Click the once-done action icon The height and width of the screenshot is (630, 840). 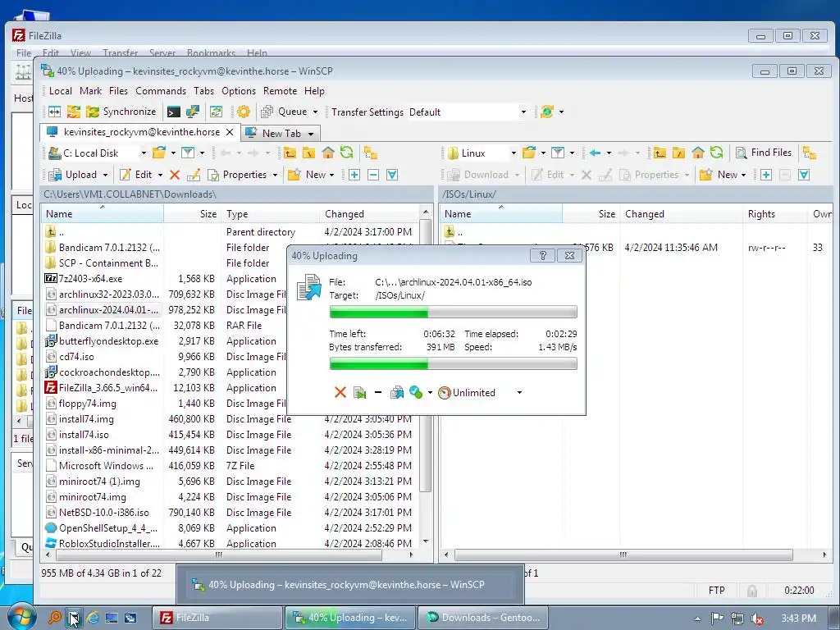pos(416,393)
